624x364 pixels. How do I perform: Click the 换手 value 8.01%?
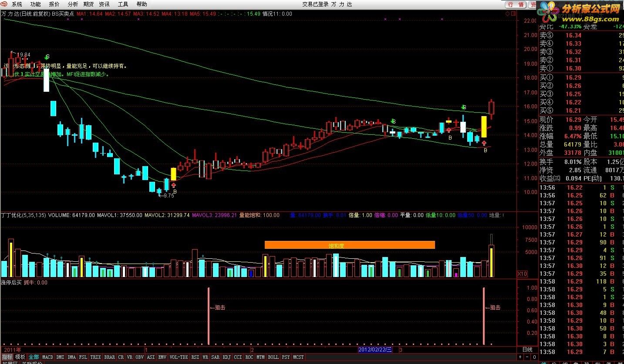point(573,161)
